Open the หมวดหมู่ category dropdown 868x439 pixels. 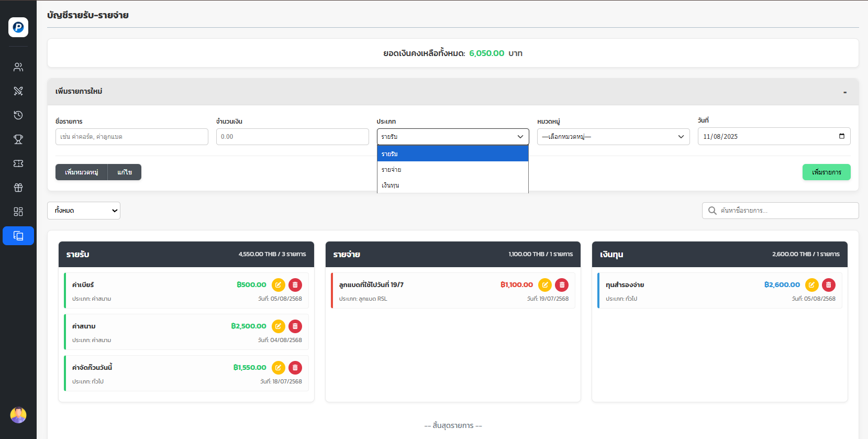coord(613,137)
